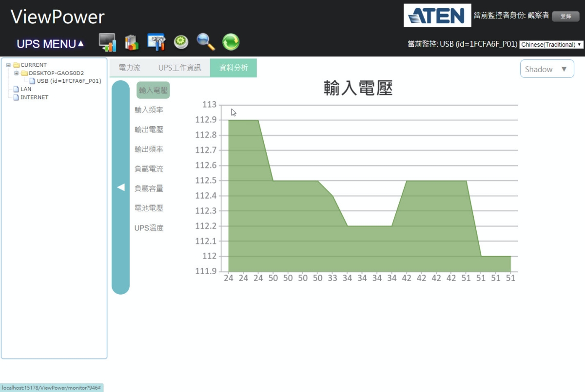Switch to the 資料分析 tab

tap(234, 68)
